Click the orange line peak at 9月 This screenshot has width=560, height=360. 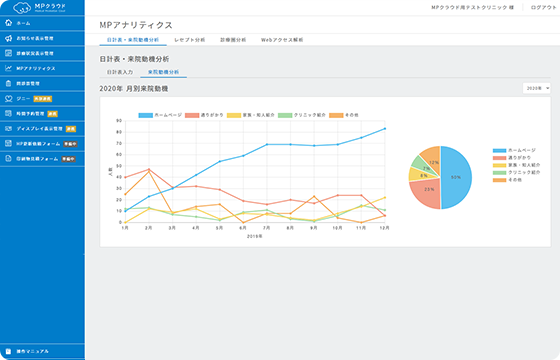(314, 196)
